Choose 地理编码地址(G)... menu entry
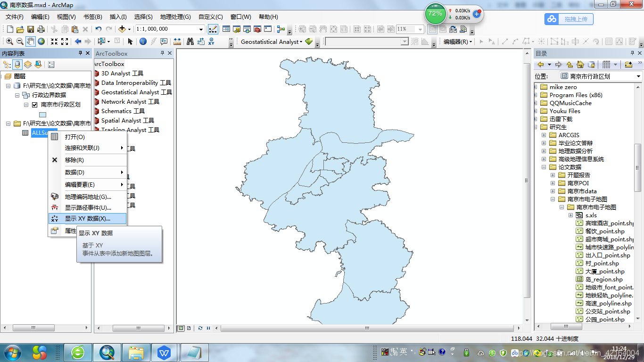Image resolution: width=644 pixels, height=362 pixels. coord(88,197)
